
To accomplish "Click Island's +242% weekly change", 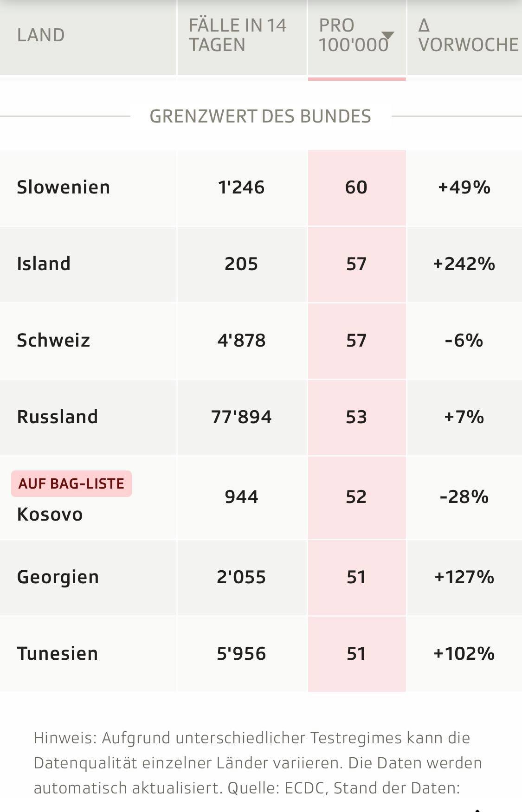I will (x=464, y=264).
